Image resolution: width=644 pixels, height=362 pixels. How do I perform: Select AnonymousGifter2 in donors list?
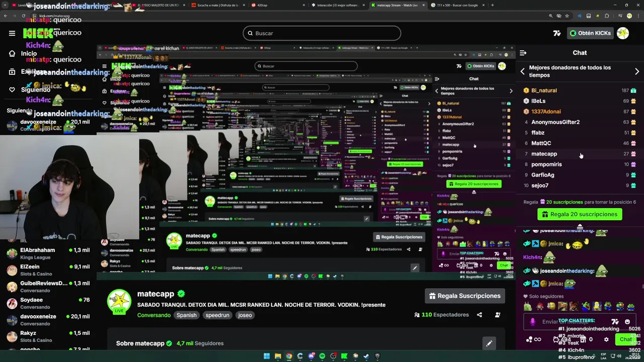(580, 122)
